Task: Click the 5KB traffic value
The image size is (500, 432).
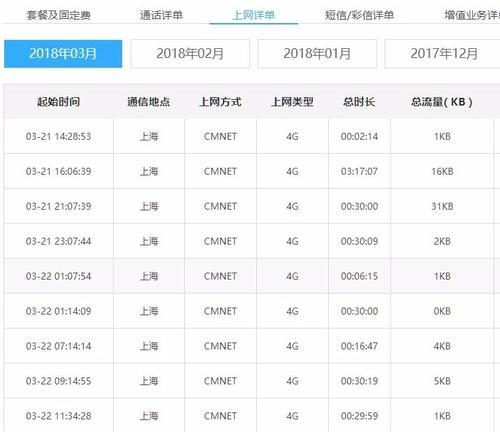Action: (442, 381)
